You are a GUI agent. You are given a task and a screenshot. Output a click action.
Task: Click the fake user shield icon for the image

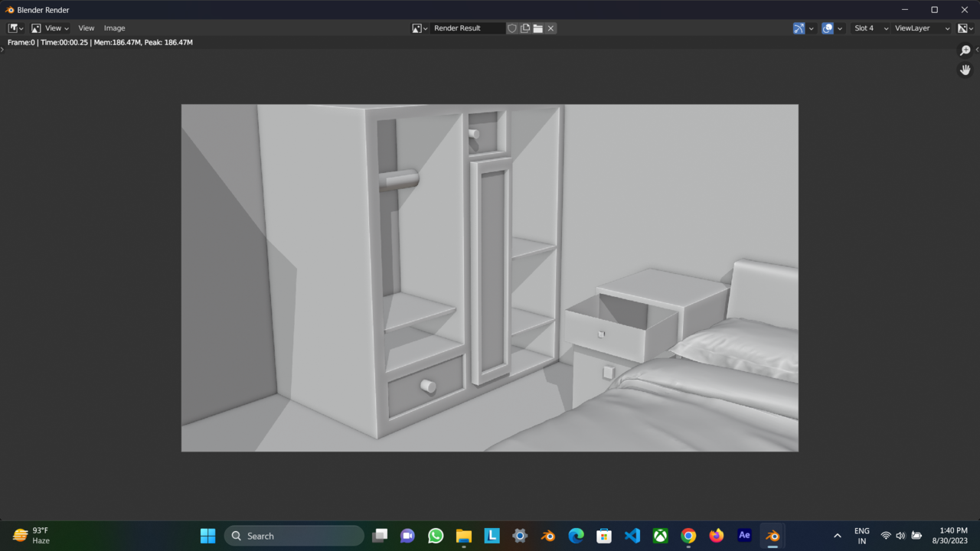click(512, 28)
